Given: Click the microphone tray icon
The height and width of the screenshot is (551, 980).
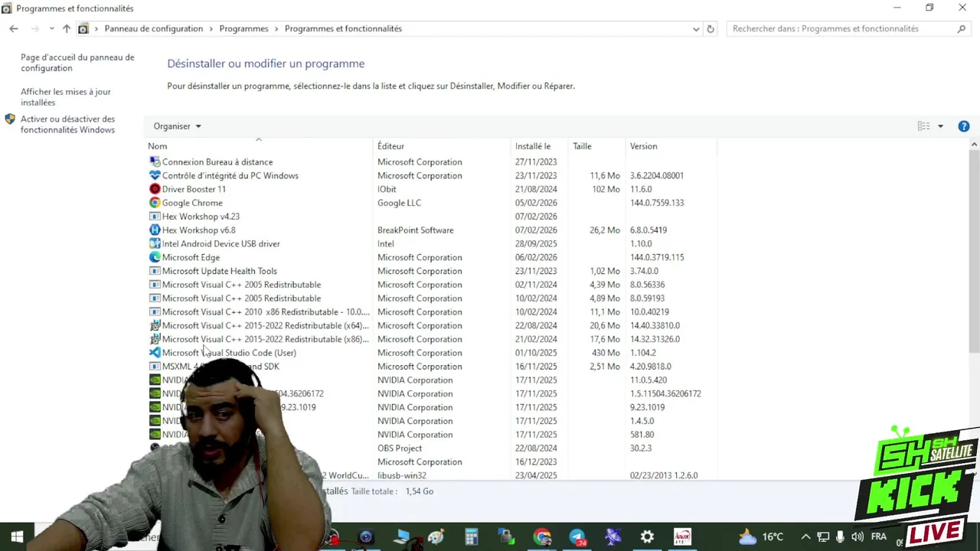Looking at the screenshot, I should click(840, 537).
